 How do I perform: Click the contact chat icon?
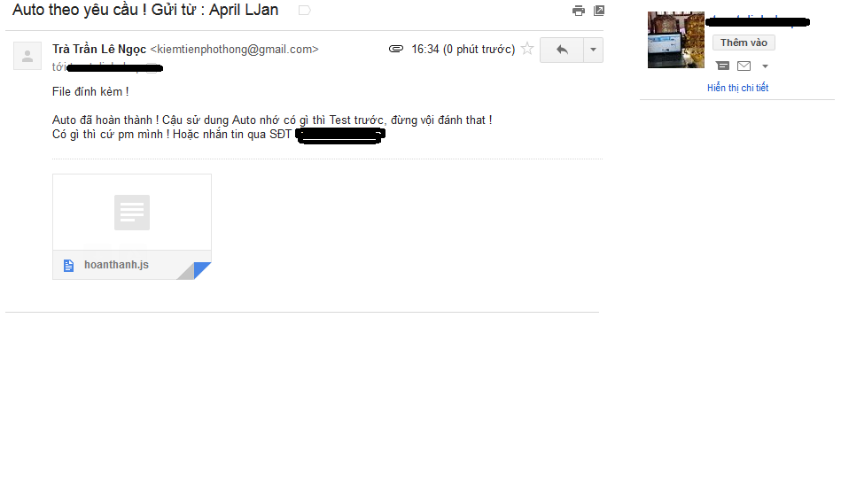[x=722, y=66]
